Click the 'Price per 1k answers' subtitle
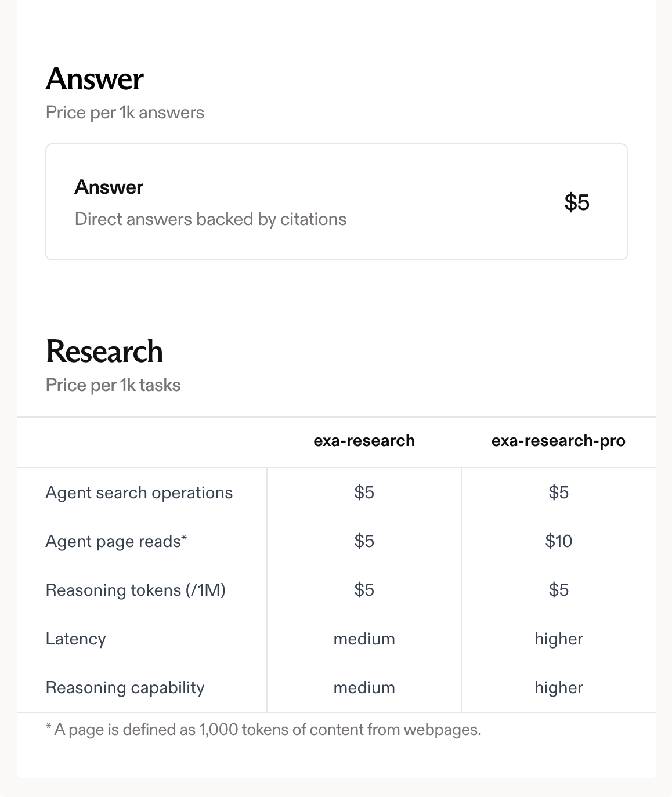The width and height of the screenshot is (672, 797). [x=125, y=113]
